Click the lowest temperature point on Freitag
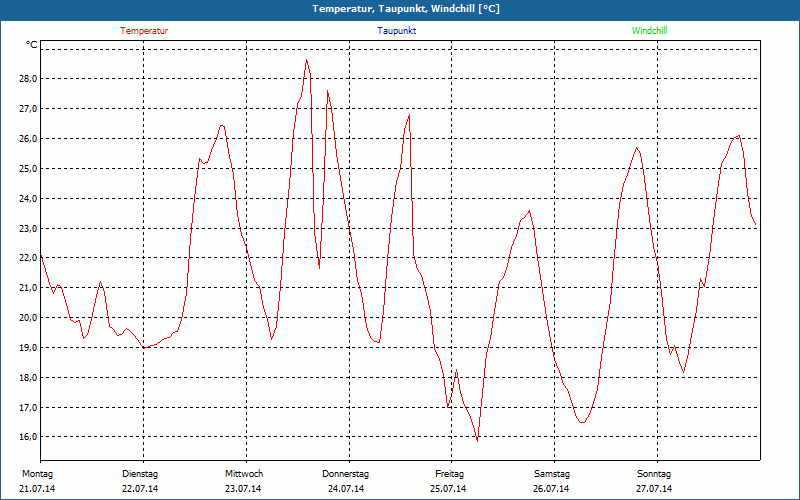Image resolution: width=800 pixels, height=500 pixels. [x=477, y=441]
